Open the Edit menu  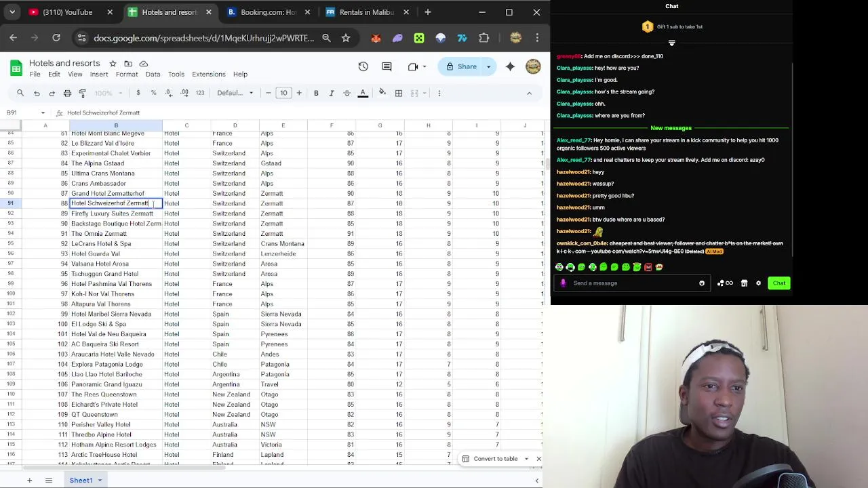[x=54, y=74]
